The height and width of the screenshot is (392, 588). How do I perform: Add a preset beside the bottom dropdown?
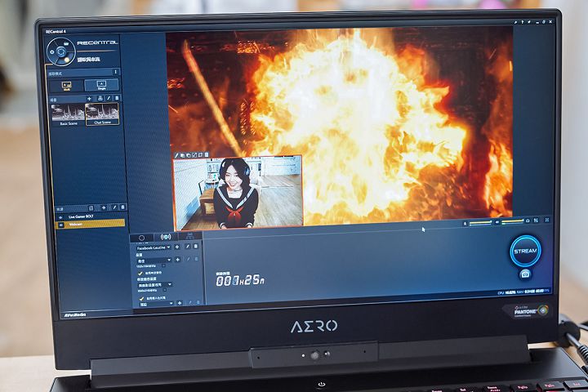[x=180, y=303]
